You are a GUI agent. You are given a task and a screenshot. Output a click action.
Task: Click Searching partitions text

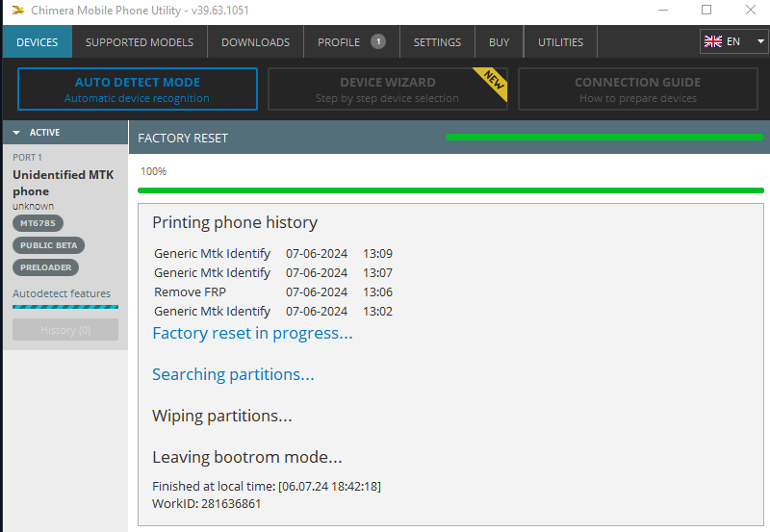coord(233,374)
